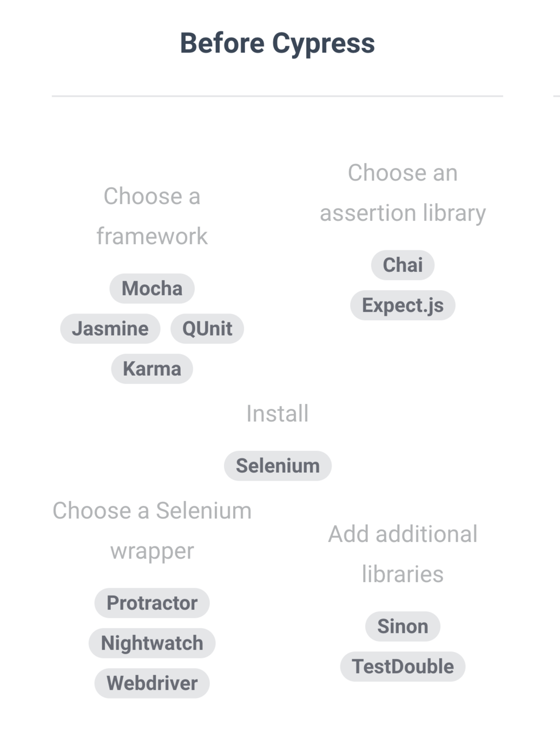560x731 pixels.
Task: Click the Selenium pill
Action: (278, 466)
